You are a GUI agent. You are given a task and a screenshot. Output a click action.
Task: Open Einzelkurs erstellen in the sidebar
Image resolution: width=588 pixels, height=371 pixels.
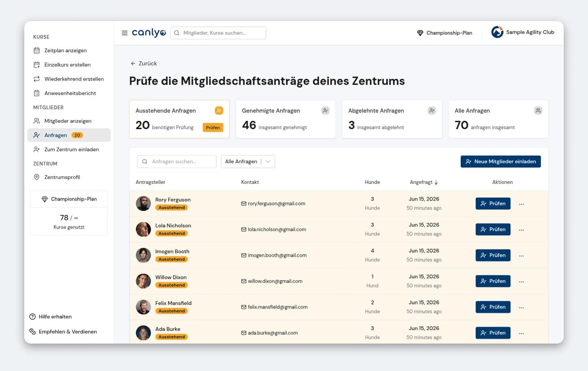(x=69, y=65)
